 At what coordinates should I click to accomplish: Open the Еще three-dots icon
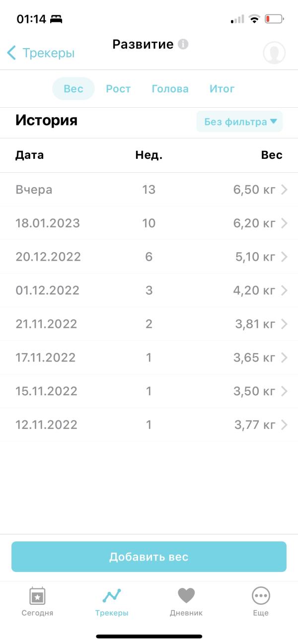click(261, 595)
